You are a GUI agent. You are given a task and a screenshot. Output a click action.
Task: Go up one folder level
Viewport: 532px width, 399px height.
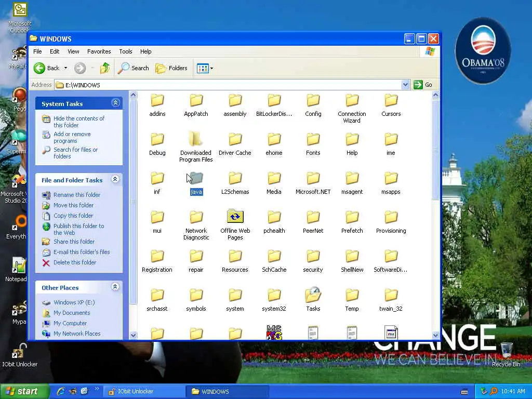pyautogui.click(x=105, y=68)
